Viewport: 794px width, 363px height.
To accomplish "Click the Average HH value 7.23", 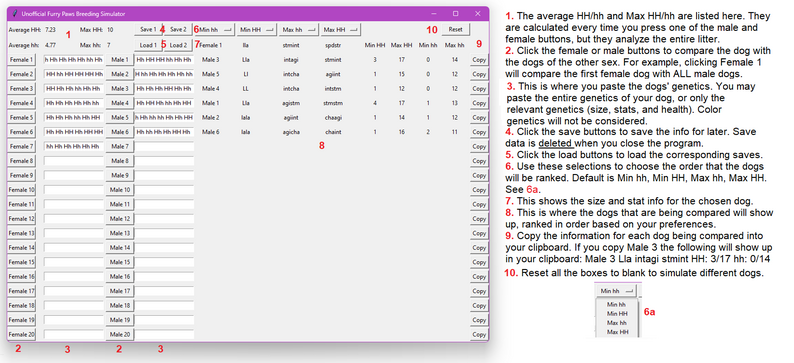I will coord(51,30).
